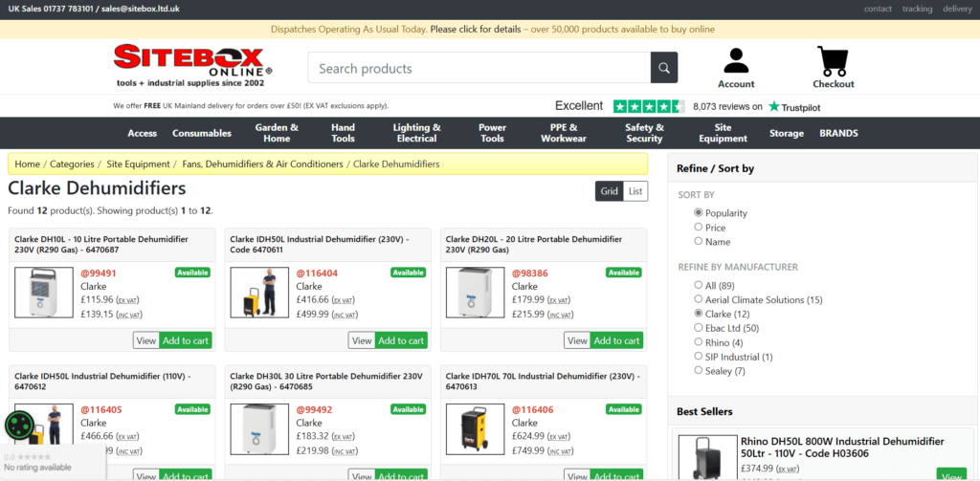
Task: Click in the Search products field
Action: pyautogui.click(x=479, y=68)
